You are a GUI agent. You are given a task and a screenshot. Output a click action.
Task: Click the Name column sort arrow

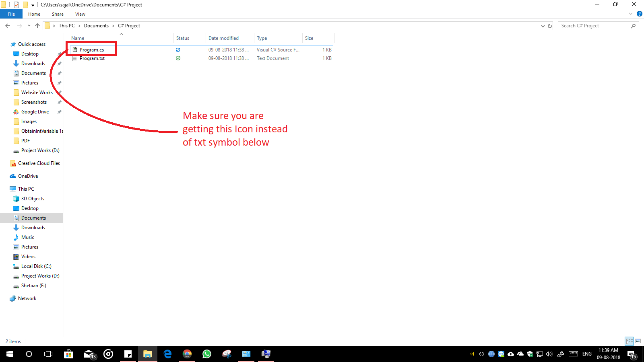coord(121,34)
